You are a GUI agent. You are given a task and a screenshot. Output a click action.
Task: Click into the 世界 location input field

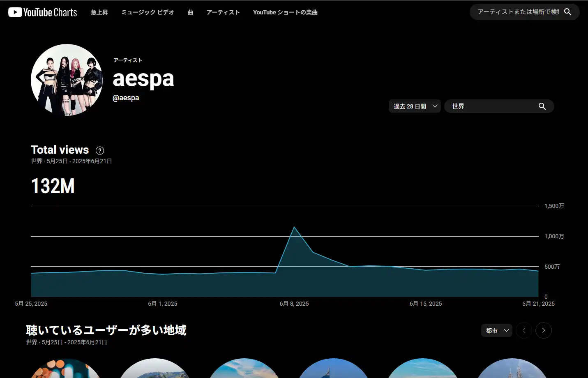[x=491, y=106]
